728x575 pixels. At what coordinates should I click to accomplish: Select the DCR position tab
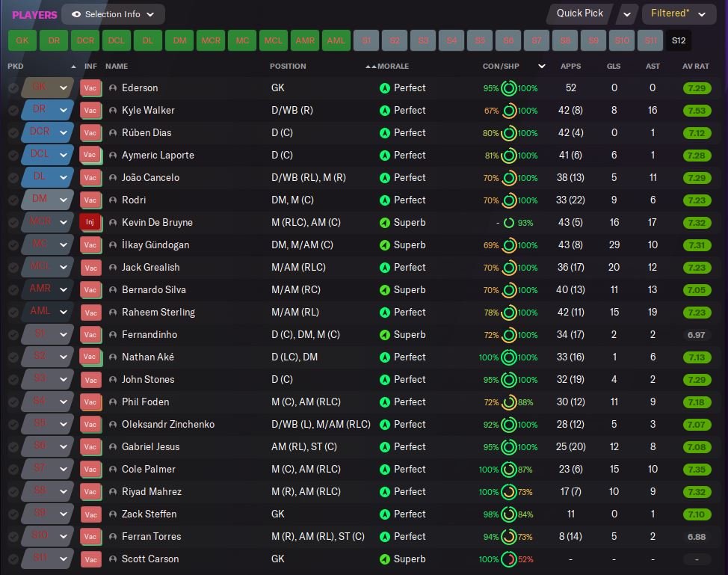click(85, 40)
